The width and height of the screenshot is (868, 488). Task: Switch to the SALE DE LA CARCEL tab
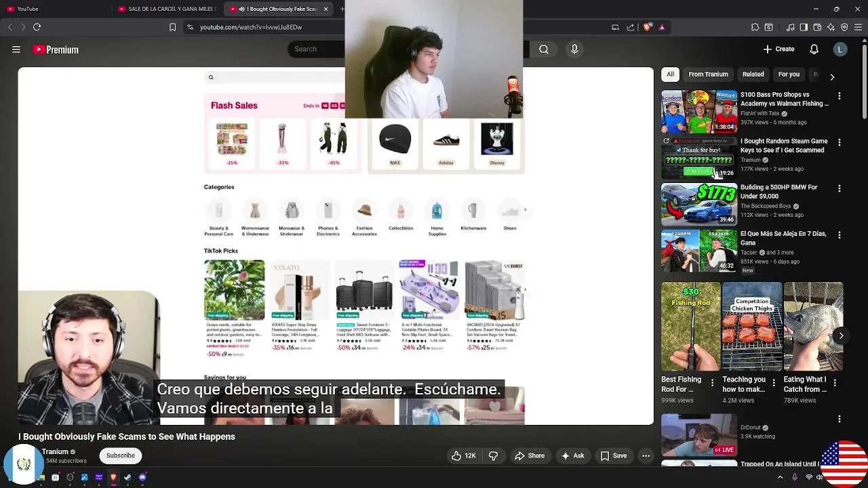tap(167, 9)
